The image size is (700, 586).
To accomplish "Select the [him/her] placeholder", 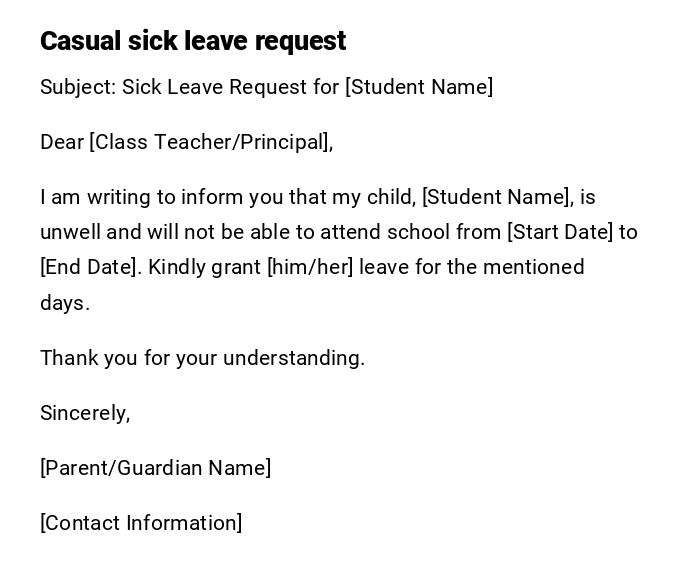I will tap(310, 267).
